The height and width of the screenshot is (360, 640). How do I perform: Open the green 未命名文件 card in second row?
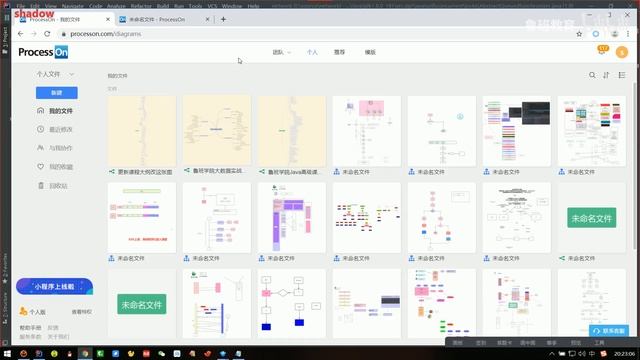(591, 218)
